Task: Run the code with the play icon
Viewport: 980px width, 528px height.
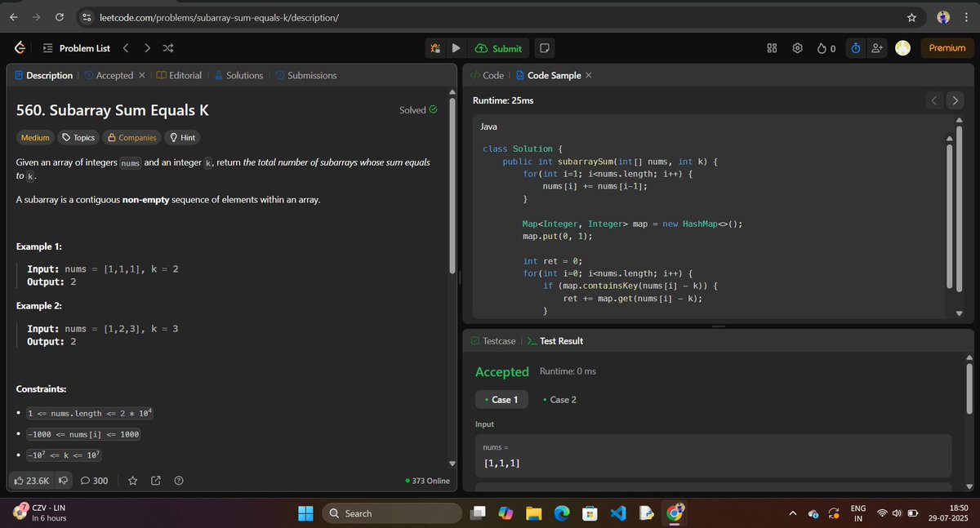Action: [456, 47]
